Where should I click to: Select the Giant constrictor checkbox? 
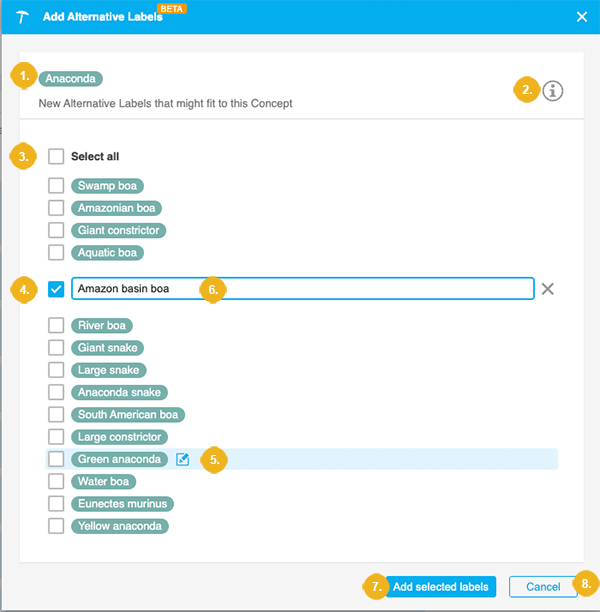point(56,230)
